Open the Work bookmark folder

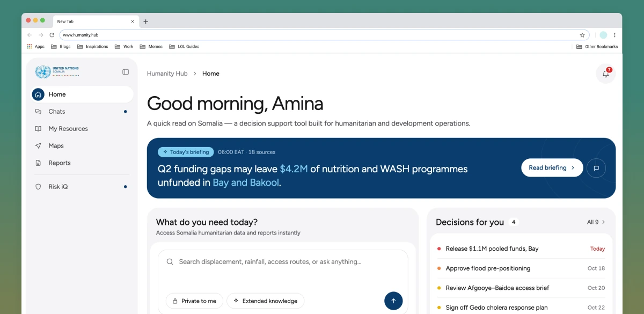pos(123,47)
